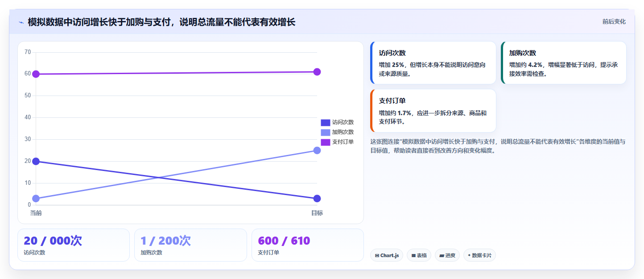Click the text 增加约 4.2% in 加购次数 card

pos(525,65)
